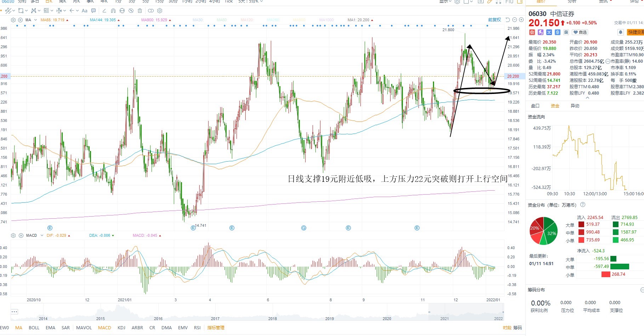
Task: Open the 前复权 adjustment selector
Action: tap(495, 20)
